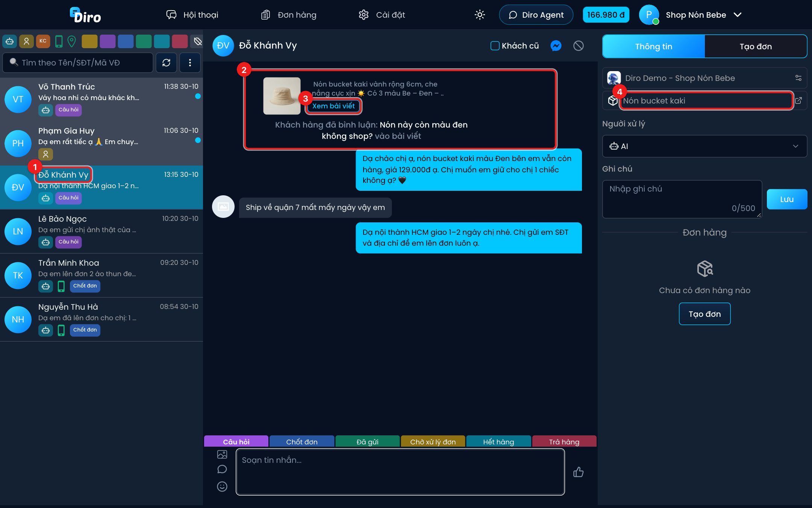Refresh the conversation list

pos(167,62)
